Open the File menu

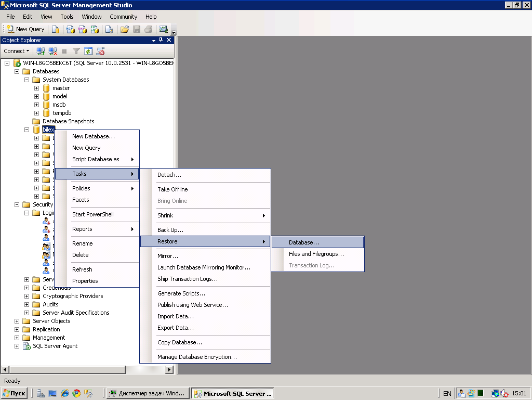[10, 17]
